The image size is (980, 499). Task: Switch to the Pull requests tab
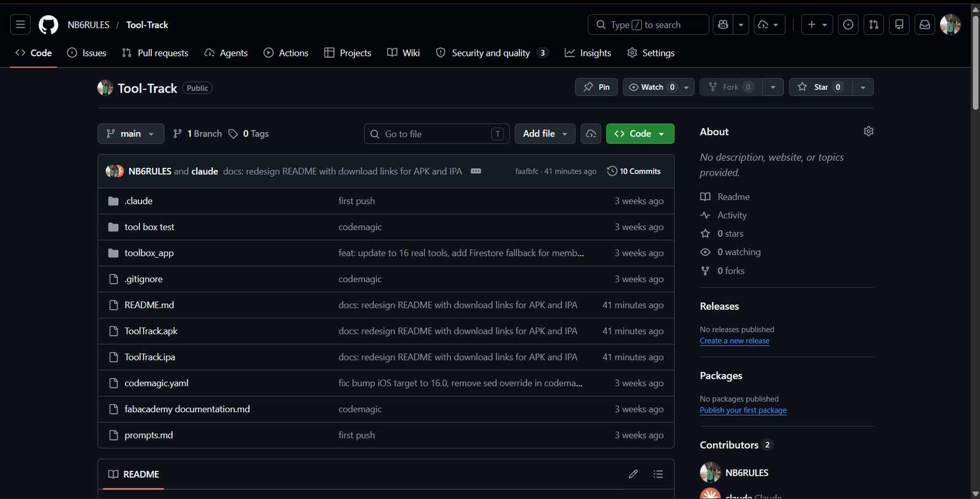tap(155, 53)
